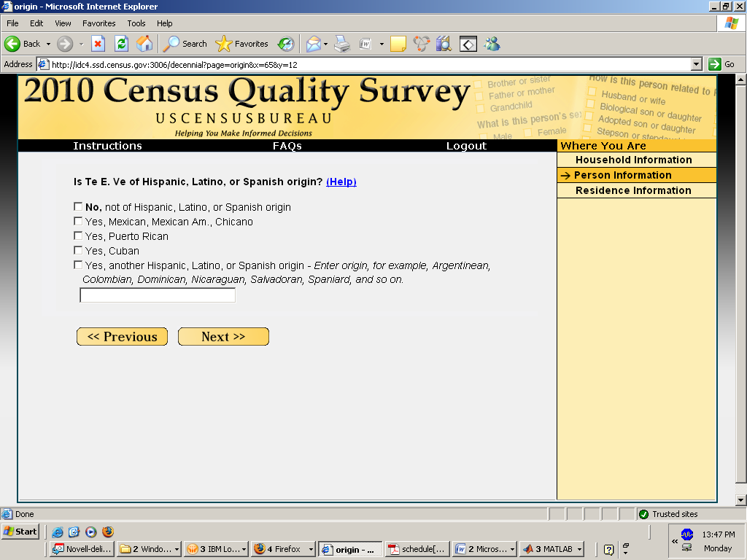Click the vertical scrollbar down arrow
This screenshot has width=747, height=560.
click(741, 499)
